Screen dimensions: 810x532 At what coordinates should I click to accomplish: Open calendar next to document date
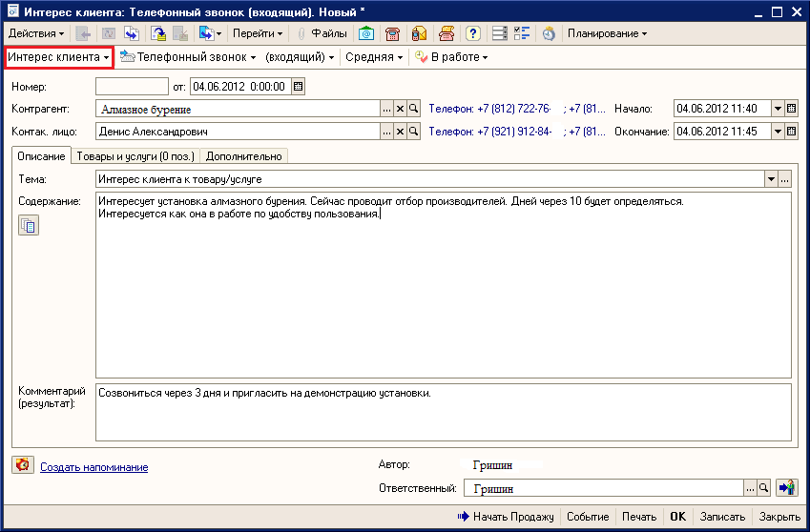click(298, 87)
